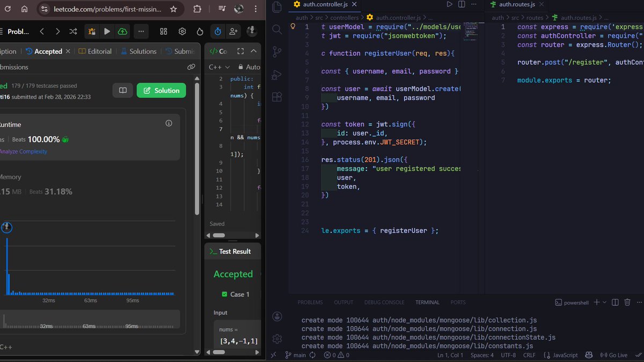
Task: Reload the LeetCode browser page
Action: point(7,9)
